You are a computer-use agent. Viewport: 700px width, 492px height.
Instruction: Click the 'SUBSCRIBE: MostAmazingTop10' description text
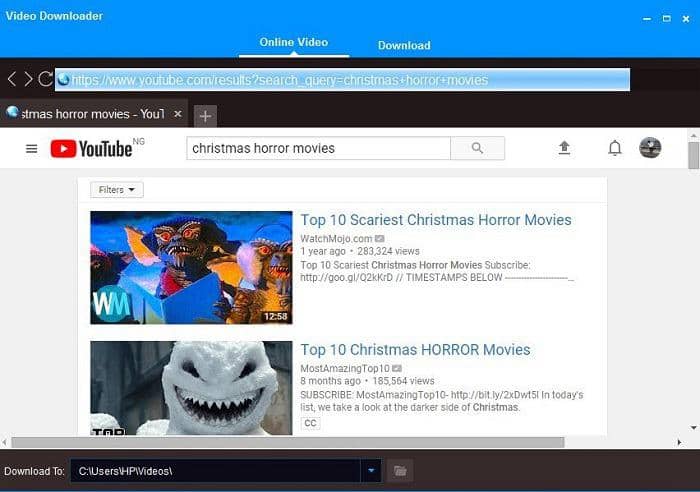(x=375, y=395)
